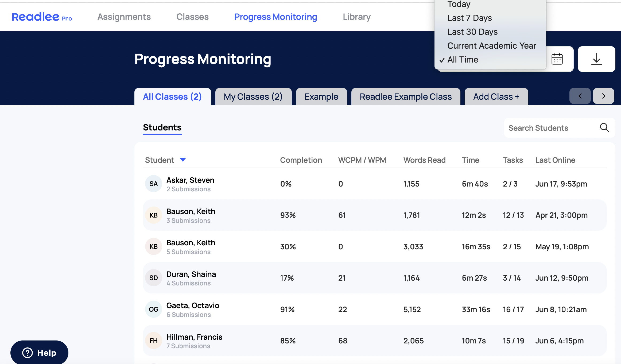This screenshot has height=364, width=621.
Task: Click the download report icon
Action: click(596, 59)
